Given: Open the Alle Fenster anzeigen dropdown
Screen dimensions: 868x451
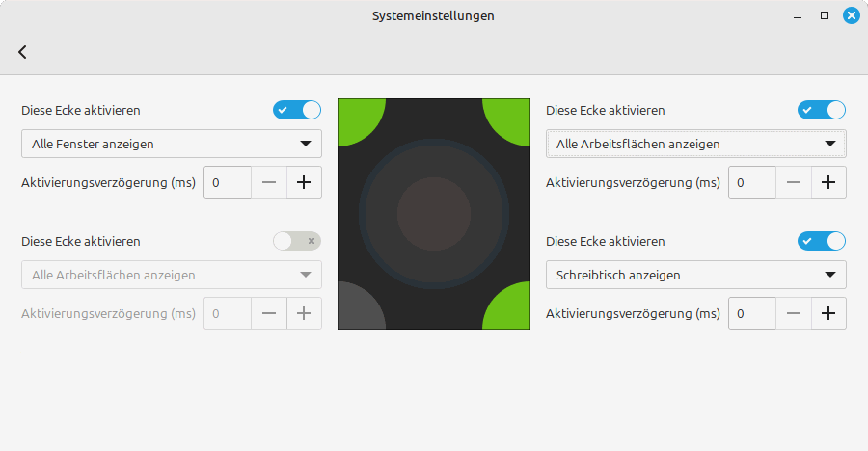Looking at the screenshot, I should tap(172, 144).
